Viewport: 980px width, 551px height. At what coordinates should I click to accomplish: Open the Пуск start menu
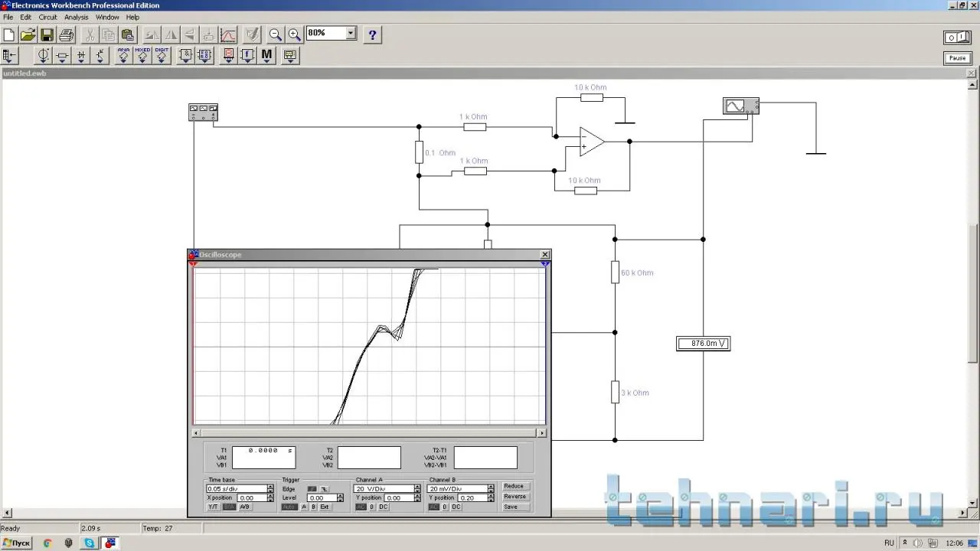point(17,543)
